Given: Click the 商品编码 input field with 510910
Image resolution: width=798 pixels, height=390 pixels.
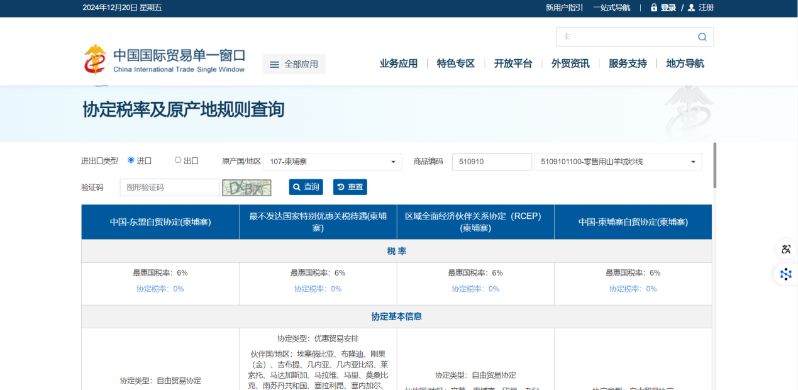Looking at the screenshot, I should pyautogui.click(x=492, y=162).
